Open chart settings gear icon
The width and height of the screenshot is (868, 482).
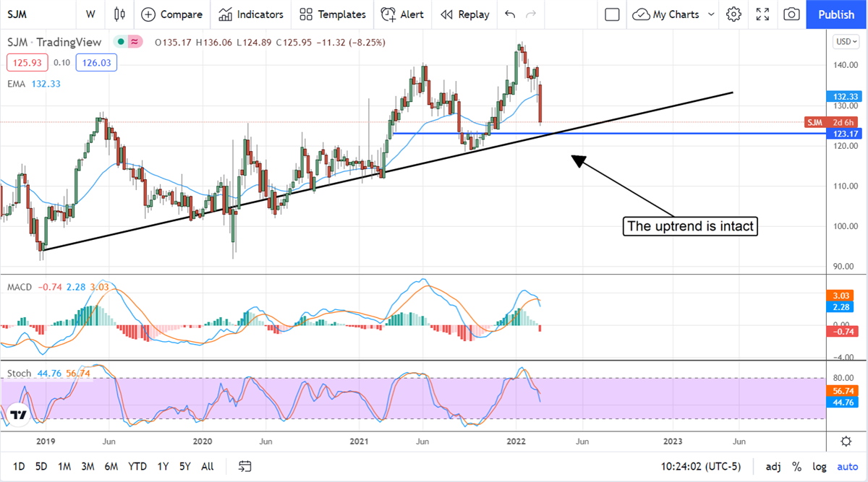click(x=734, y=14)
